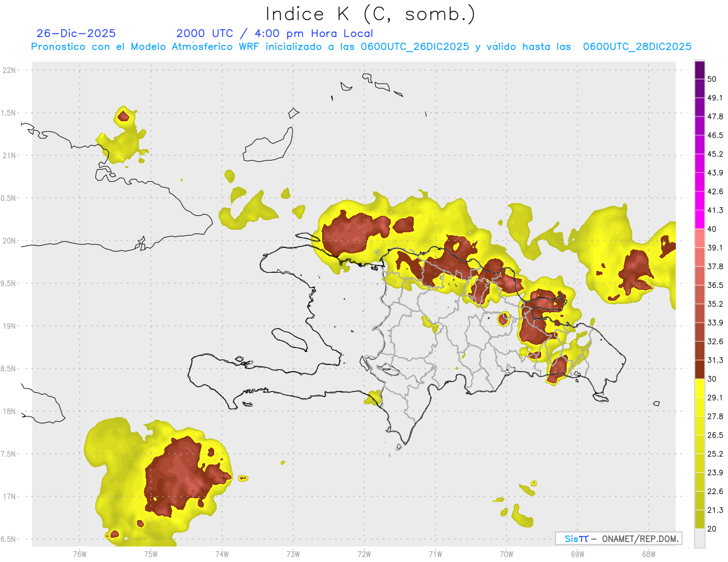Click the legend value "50"
Screen dimensions: 728x562
coord(712,79)
